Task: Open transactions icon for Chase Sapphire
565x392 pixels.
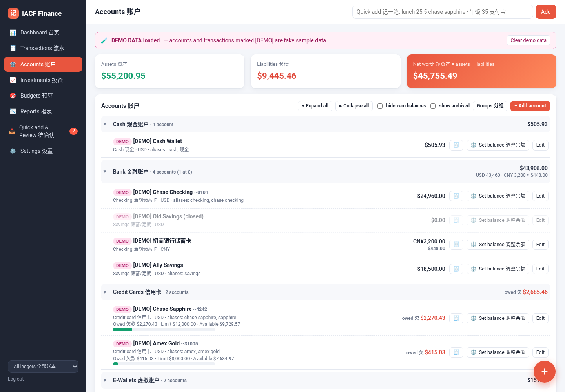Action: click(x=456, y=318)
